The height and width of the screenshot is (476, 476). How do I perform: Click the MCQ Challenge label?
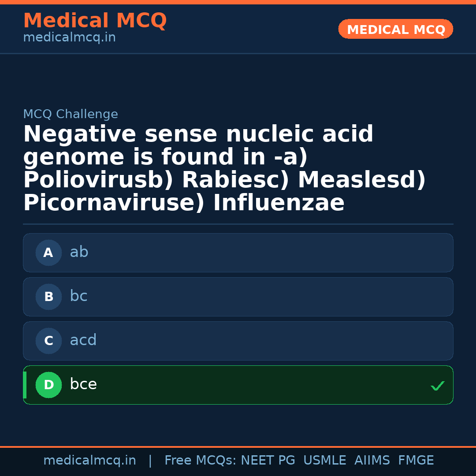click(71, 114)
